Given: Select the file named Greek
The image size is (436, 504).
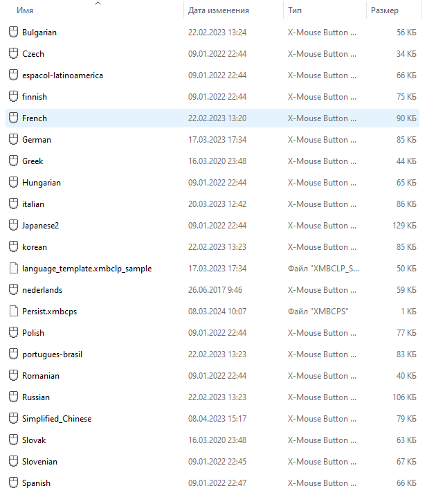Looking at the screenshot, I should point(33,161).
